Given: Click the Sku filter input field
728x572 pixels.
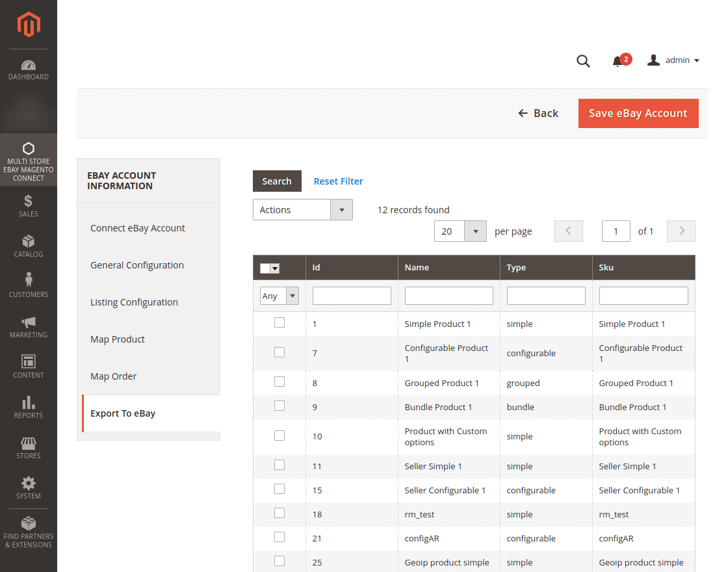Looking at the screenshot, I should (643, 296).
